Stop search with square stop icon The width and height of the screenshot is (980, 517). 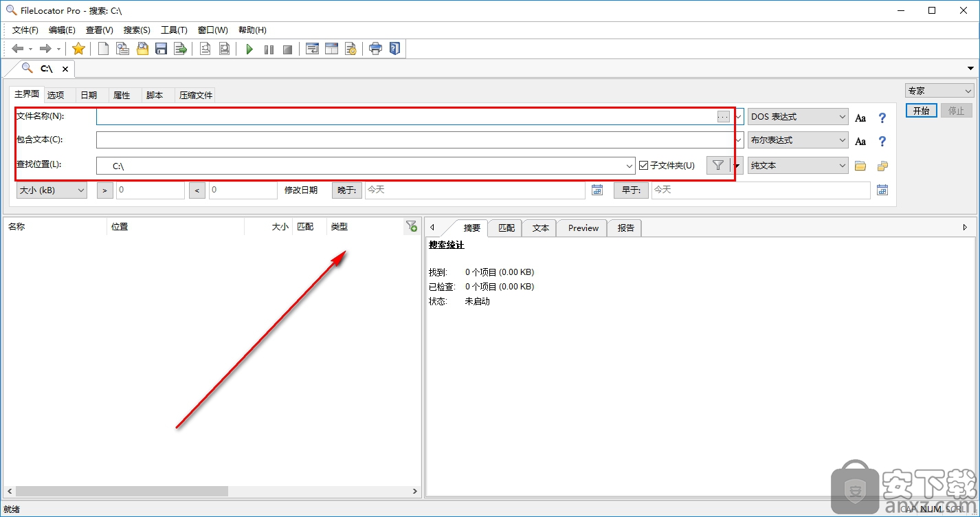click(288, 49)
